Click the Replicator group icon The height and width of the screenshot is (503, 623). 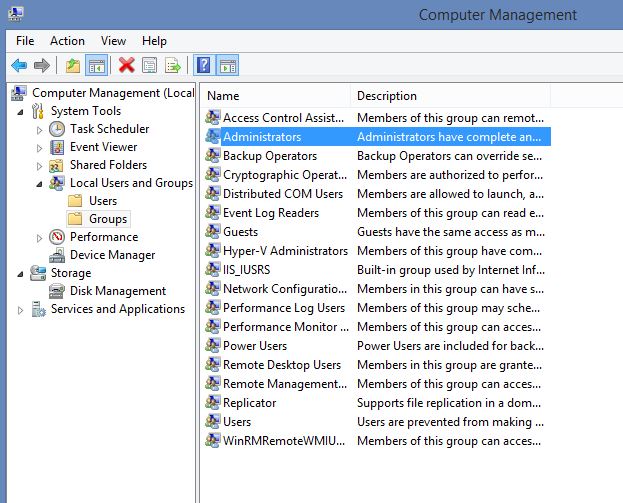click(213, 403)
